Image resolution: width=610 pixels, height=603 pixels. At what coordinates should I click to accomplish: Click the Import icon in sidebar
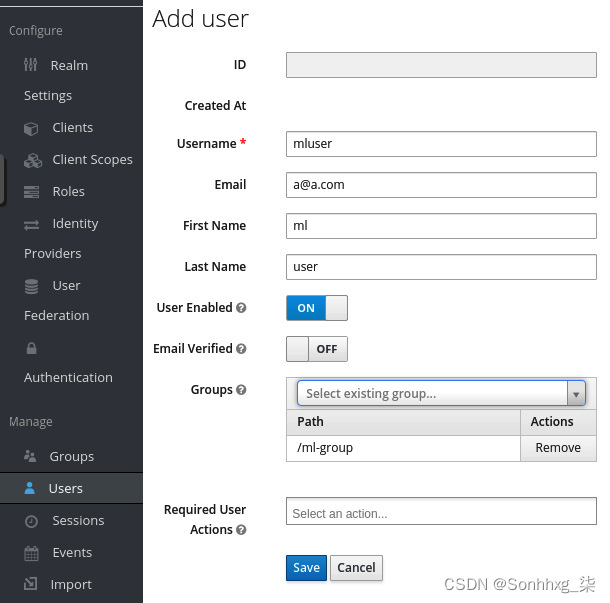pyautogui.click(x=31, y=584)
